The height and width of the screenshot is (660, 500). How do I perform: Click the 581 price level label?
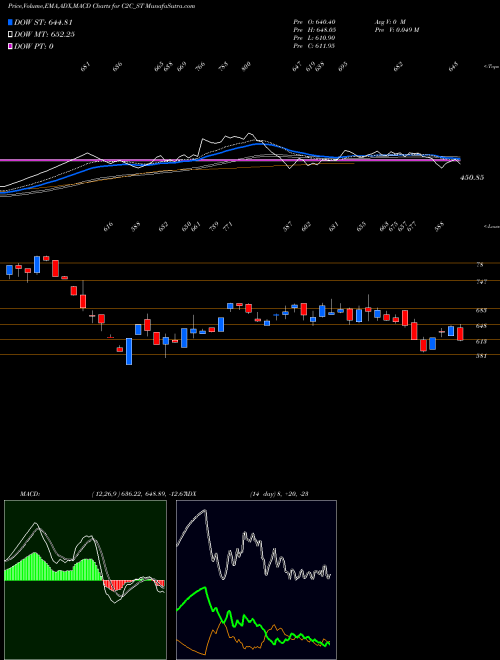(481, 356)
